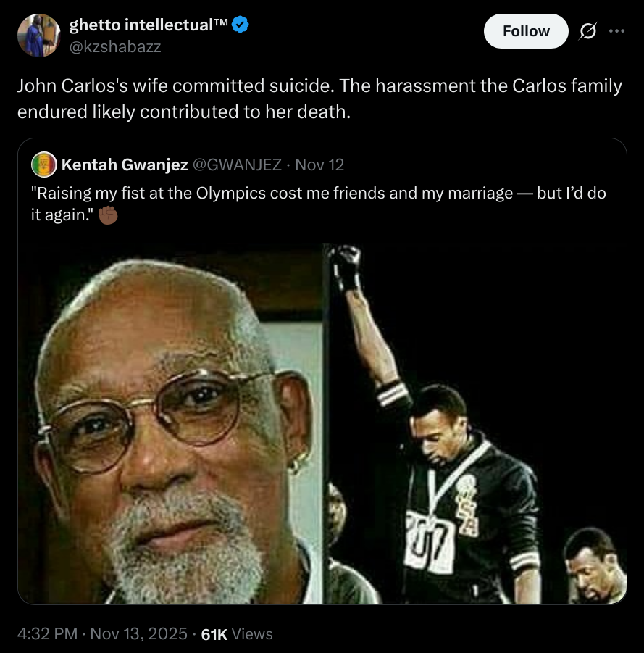This screenshot has height=653, width=644.
Task: Click the blue verified badge
Action: click(x=241, y=26)
